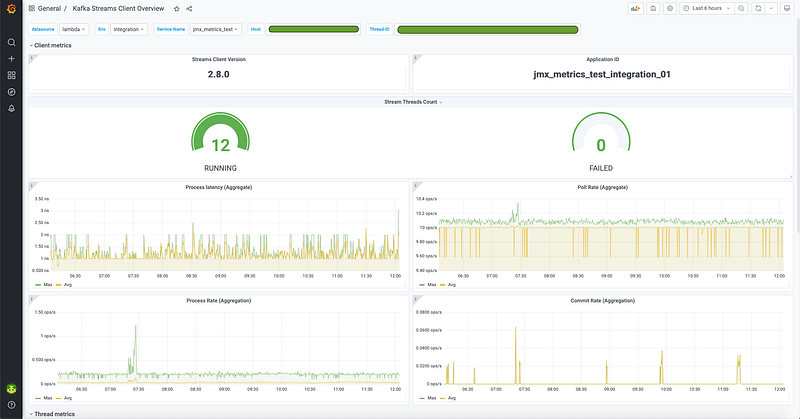The image size is (800, 419).
Task: Click the Save dashboard icon
Action: [x=652, y=8]
